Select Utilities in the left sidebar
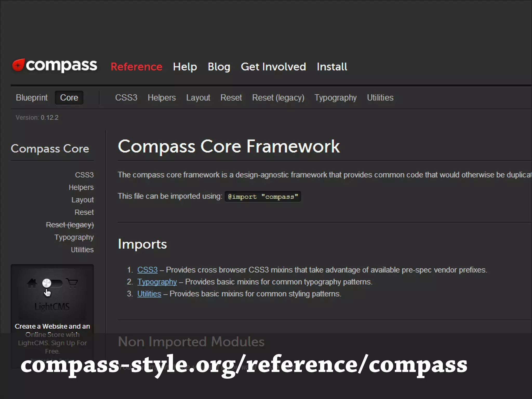532x399 pixels. pos(82,250)
